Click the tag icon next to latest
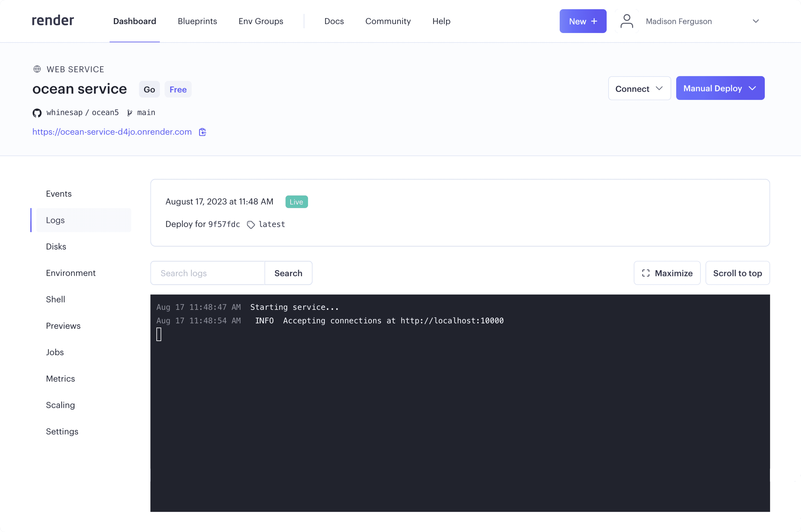 (x=251, y=225)
